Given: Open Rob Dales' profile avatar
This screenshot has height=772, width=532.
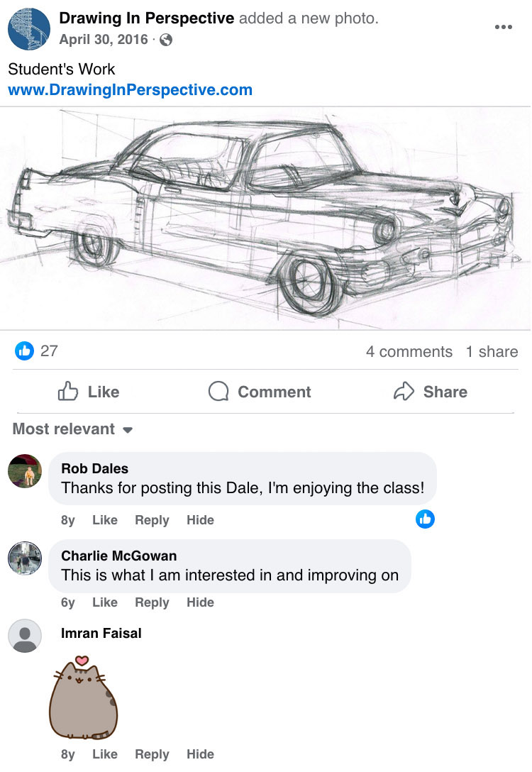Looking at the screenshot, I should 25,471.
